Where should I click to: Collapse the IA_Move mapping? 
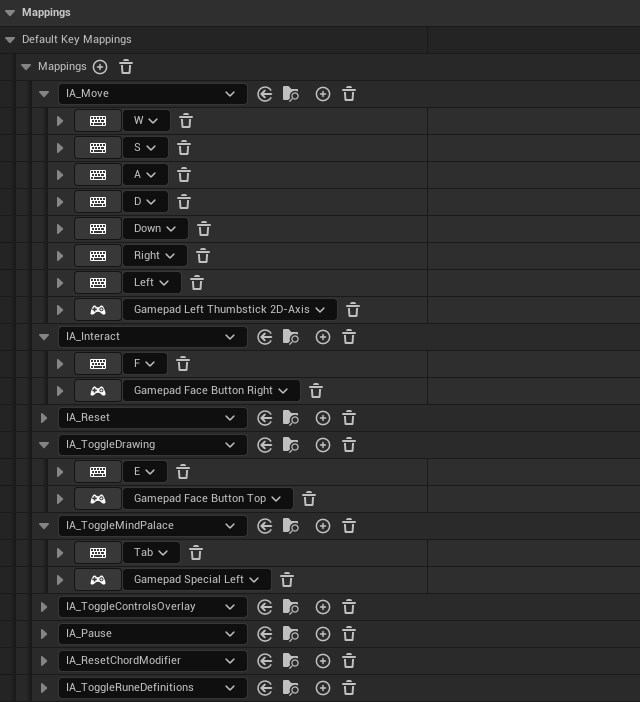pos(44,94)
